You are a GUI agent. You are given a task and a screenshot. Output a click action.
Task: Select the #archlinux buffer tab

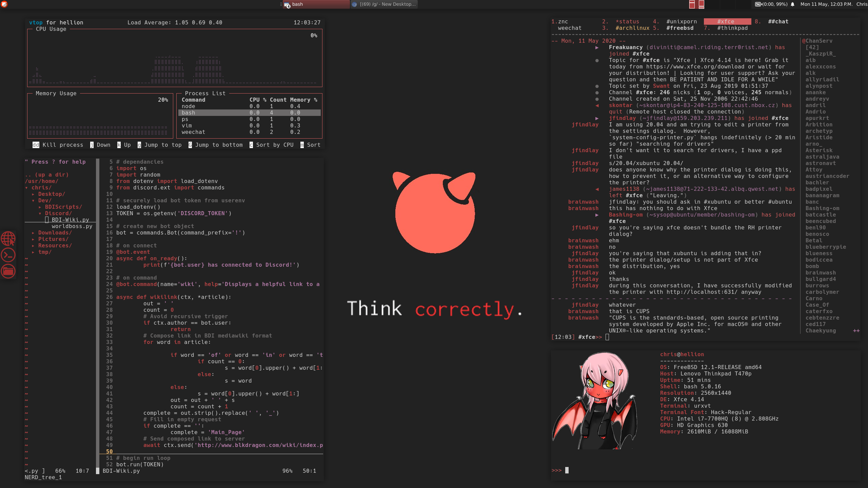[x=632, y=28]
